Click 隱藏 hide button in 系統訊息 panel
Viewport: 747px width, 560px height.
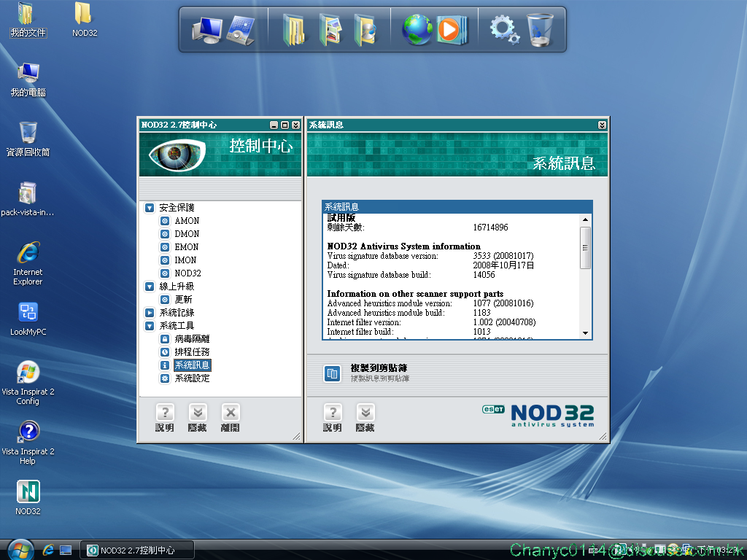(365, 418)
